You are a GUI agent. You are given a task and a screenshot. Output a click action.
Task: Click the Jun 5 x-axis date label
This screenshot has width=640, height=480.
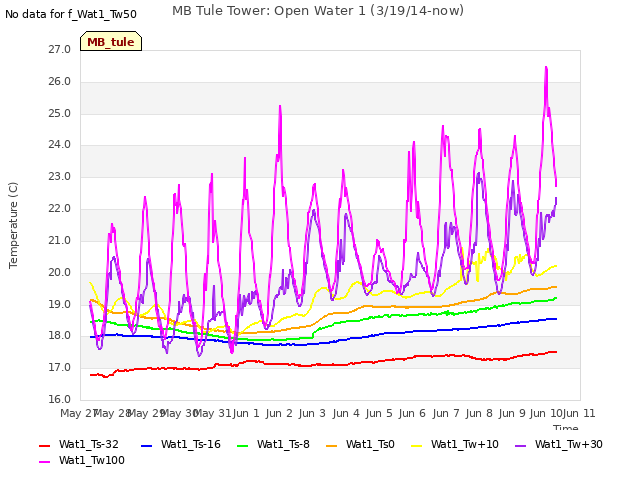point(379,413)
